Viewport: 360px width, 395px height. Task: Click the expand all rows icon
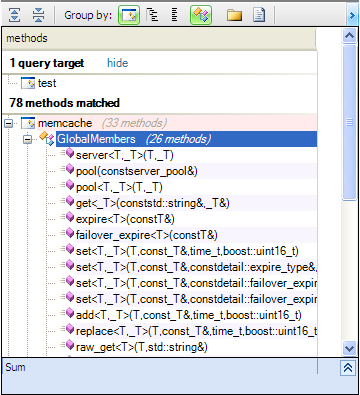[14, 15]
